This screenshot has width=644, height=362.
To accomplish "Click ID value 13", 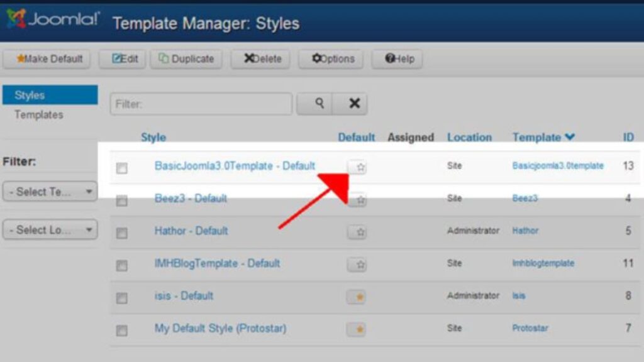I will (x=628, y=166).
